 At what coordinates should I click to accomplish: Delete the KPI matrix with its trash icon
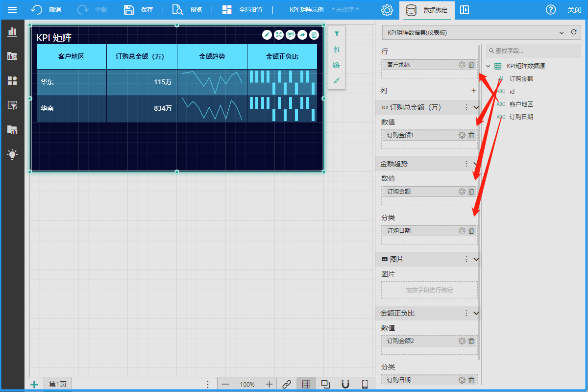315,34
